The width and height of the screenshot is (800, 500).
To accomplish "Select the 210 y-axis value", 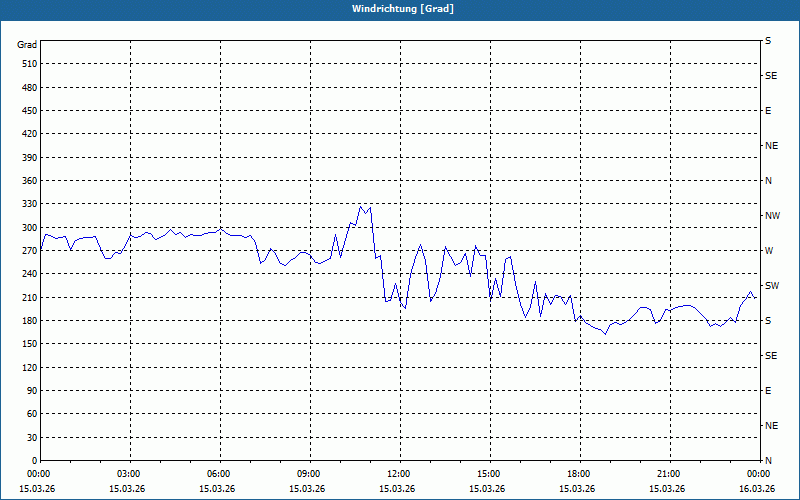I will click(30, 297).
